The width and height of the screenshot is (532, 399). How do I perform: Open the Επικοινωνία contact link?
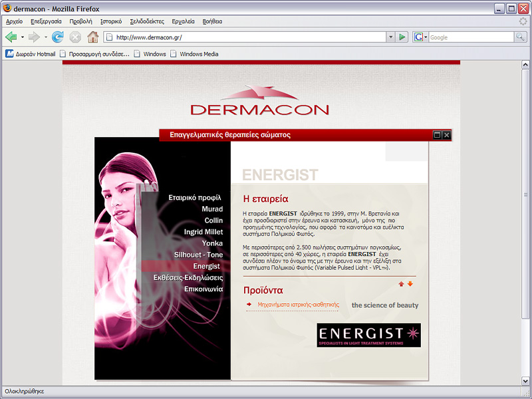[203, 289]
